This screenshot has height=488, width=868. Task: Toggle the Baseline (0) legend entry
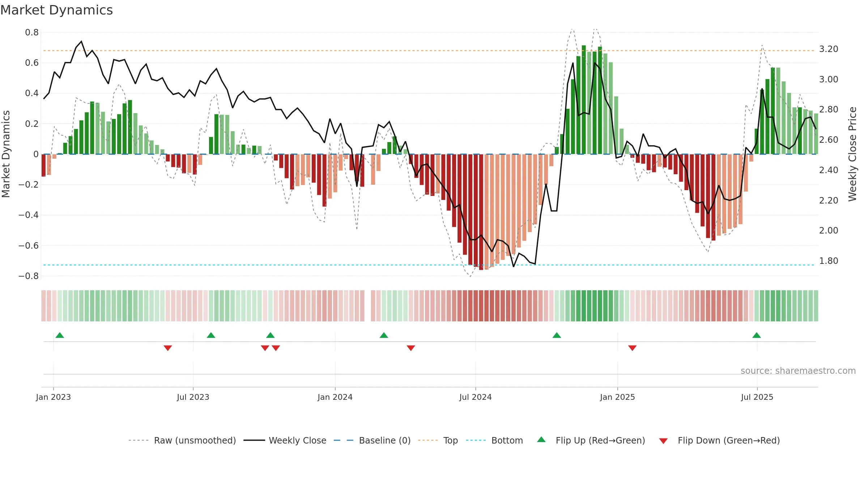pos(372,440)
